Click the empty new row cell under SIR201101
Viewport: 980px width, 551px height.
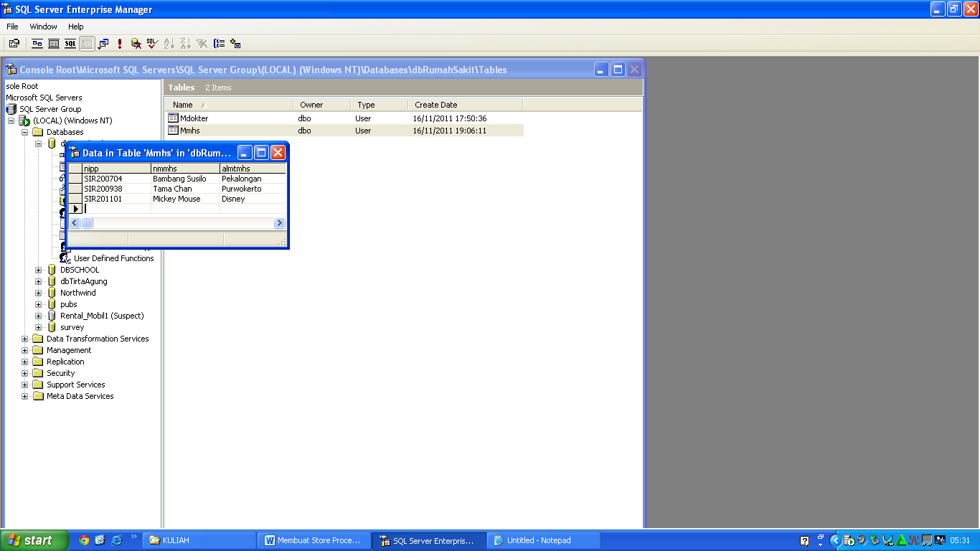click(115, 209)
